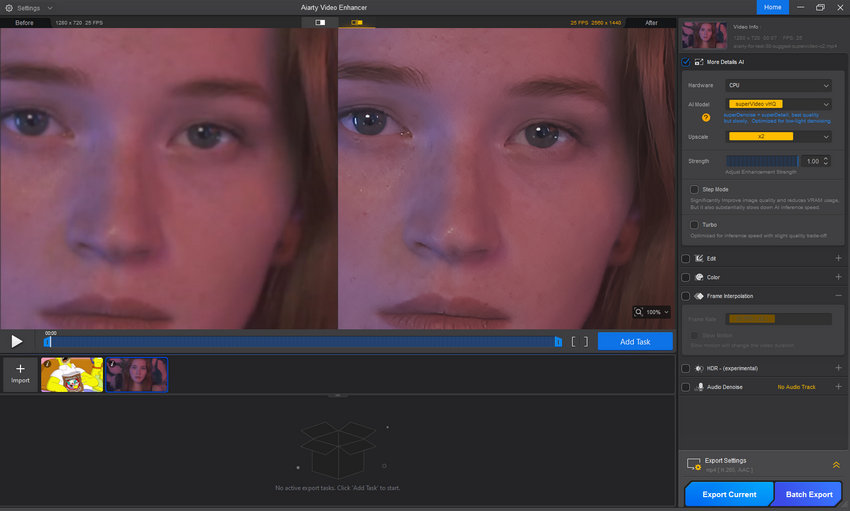
Task: Expand Export Settings with double chevron
Action: click(836, 465)
